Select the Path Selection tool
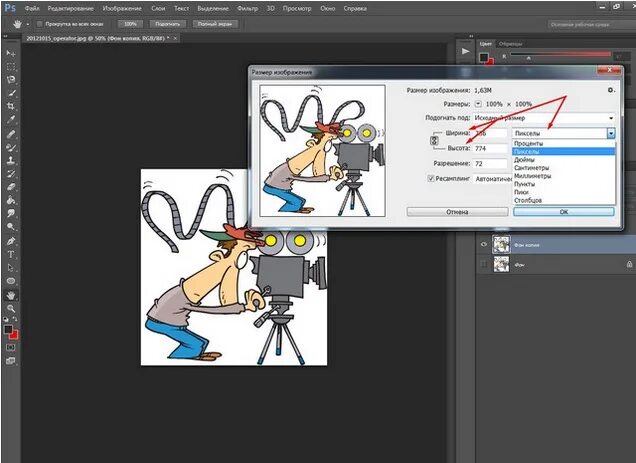This screenshot has height=463, width=636. coord(11,268)
